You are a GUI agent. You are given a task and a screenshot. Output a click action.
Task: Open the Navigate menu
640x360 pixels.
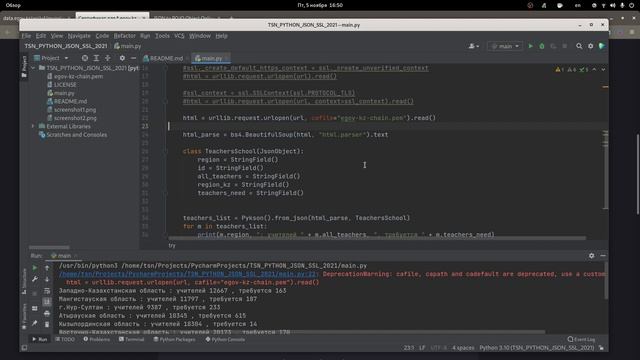79,36
